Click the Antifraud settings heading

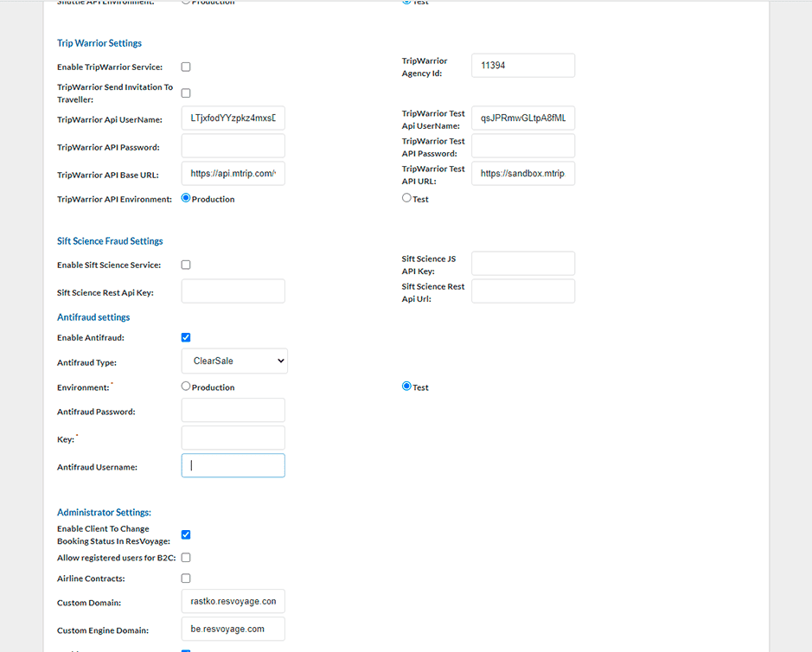coord(93,317)
